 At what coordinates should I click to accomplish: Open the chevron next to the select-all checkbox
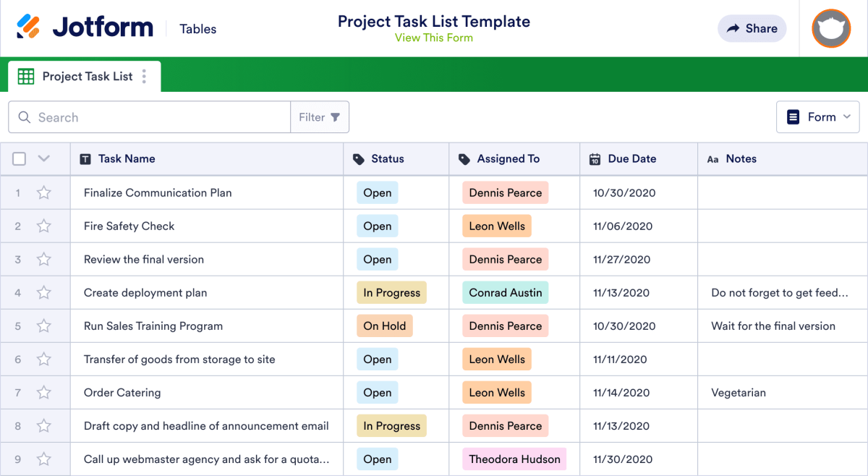click(43, 158)
